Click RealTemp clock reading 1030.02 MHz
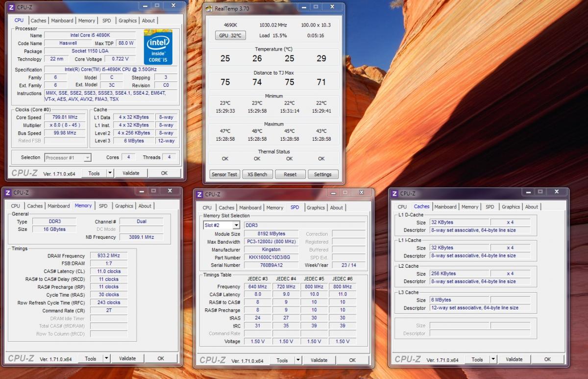Image resolution: width=588 pixels, height=379 pixels. 273,25
